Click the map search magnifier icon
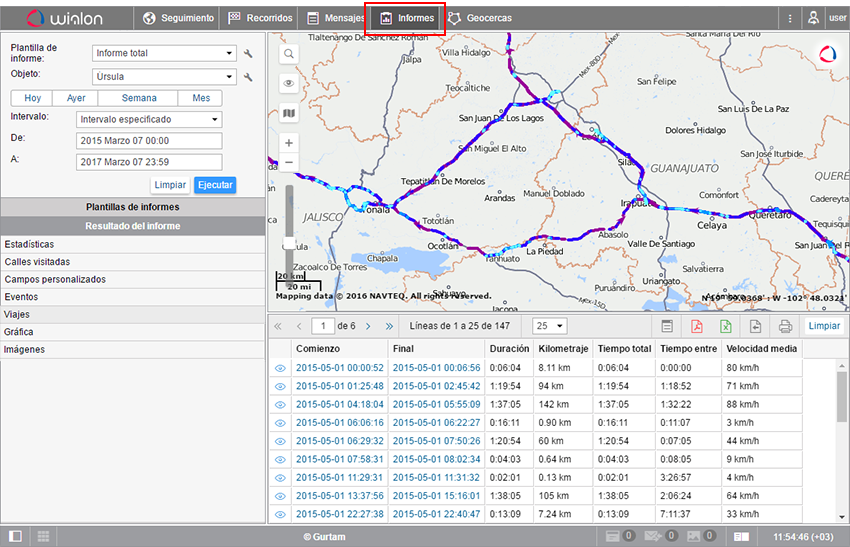The image size is (850, 547). (x=288, y=54)
